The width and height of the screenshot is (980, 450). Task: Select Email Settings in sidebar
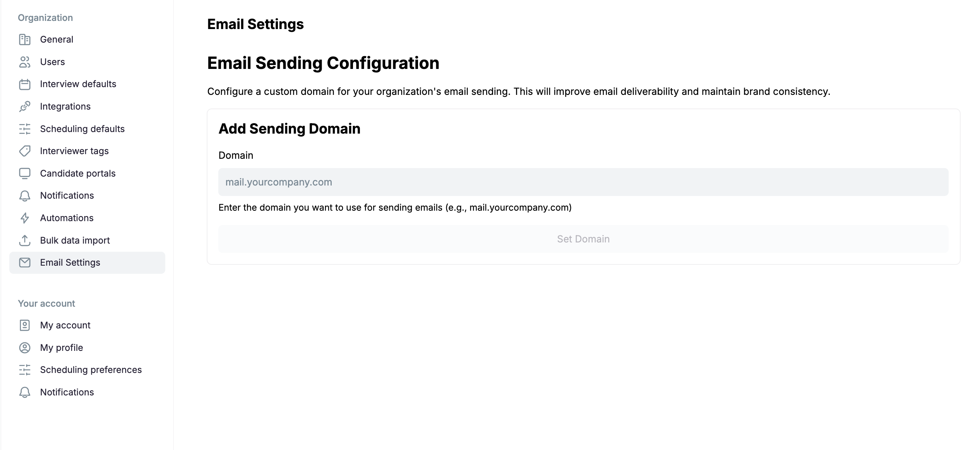87,263
